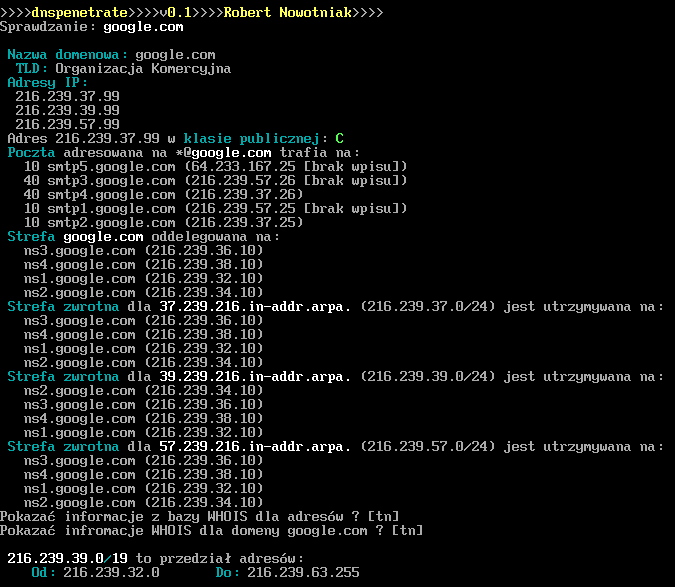
Task: Select the range end address 216.239.63.255
Action: pos(303,572)
